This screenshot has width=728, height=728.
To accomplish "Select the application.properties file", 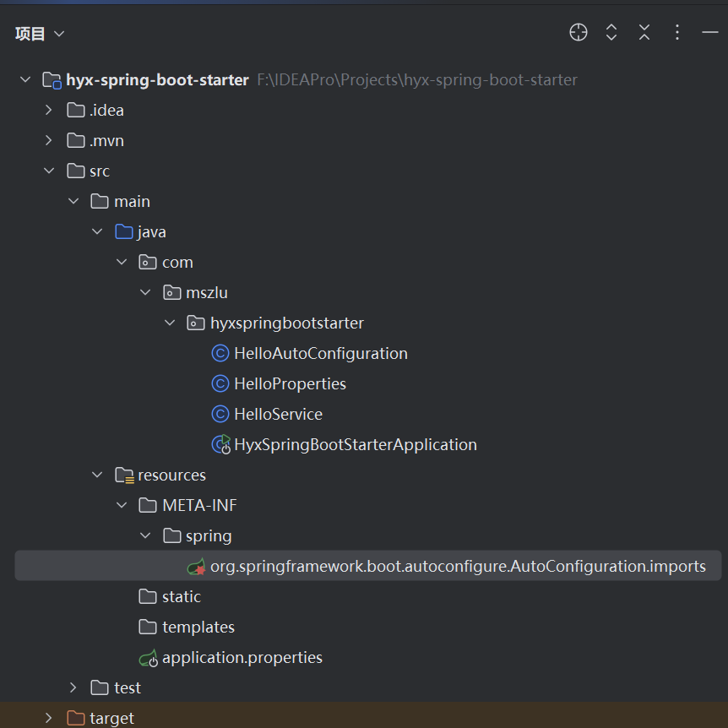I will pyautogui.click(x=242, y=658).
